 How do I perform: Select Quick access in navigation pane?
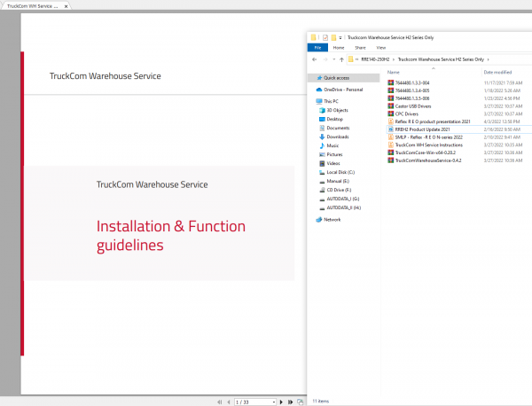coord(343,78)
